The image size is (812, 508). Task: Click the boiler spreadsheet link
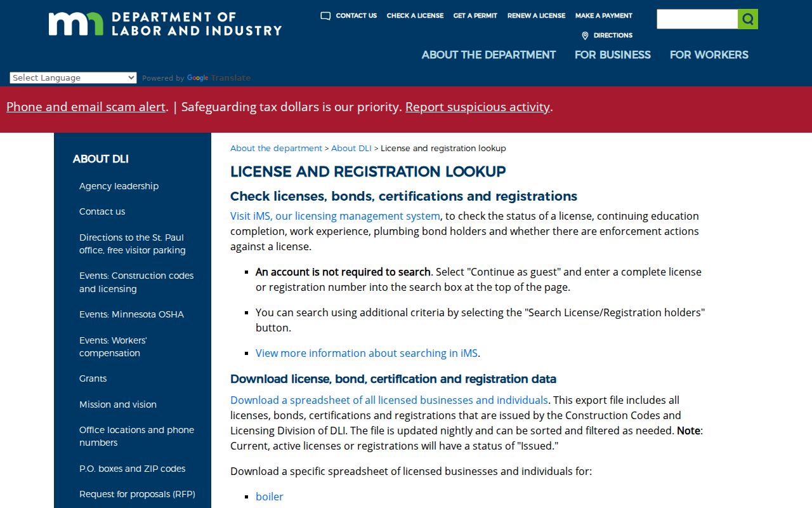270,497
